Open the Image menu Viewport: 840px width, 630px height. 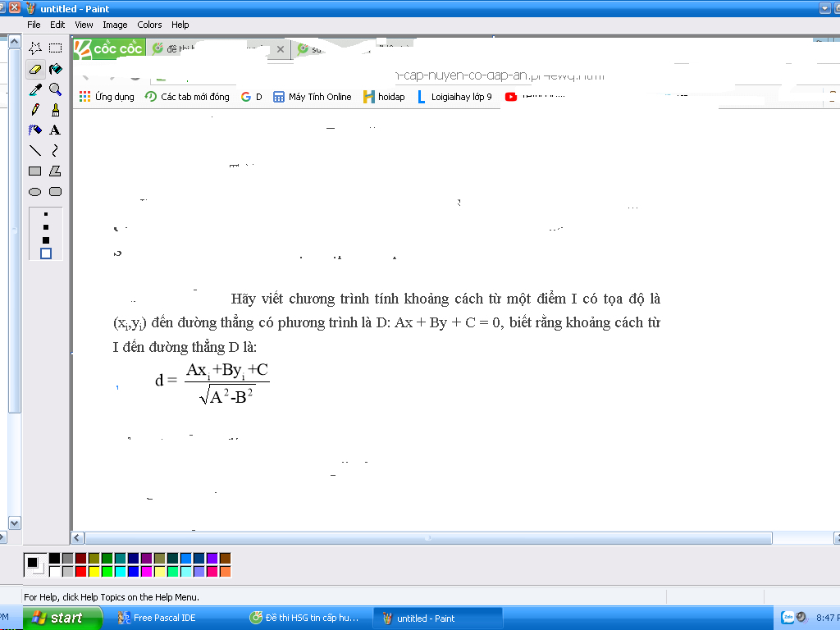[115, 25]
